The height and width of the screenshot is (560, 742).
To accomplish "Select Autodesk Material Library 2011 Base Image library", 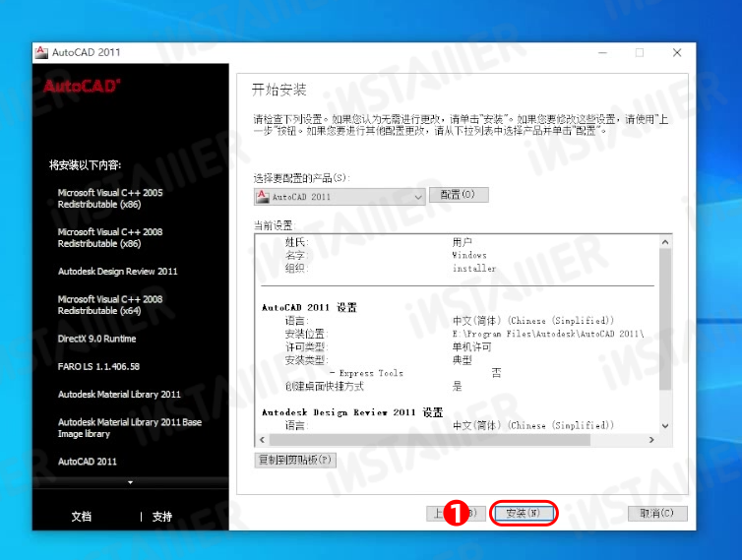I will [x=130, y=428].
